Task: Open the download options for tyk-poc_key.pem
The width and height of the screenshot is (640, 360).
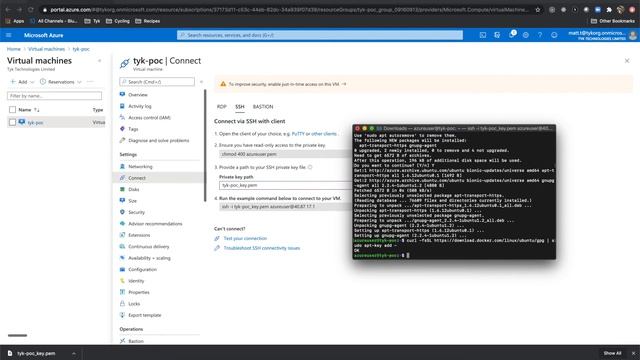Action: tap(73, 353)
